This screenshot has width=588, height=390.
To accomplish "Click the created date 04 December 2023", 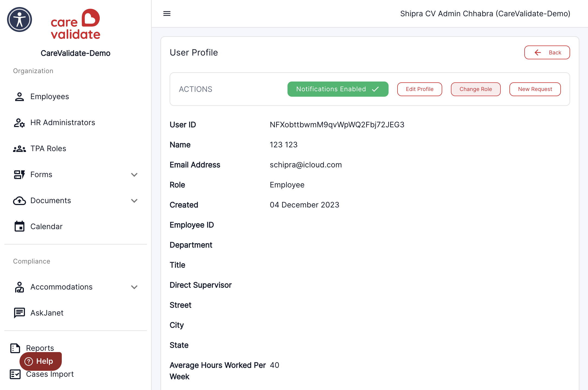I will click(305, 205).
